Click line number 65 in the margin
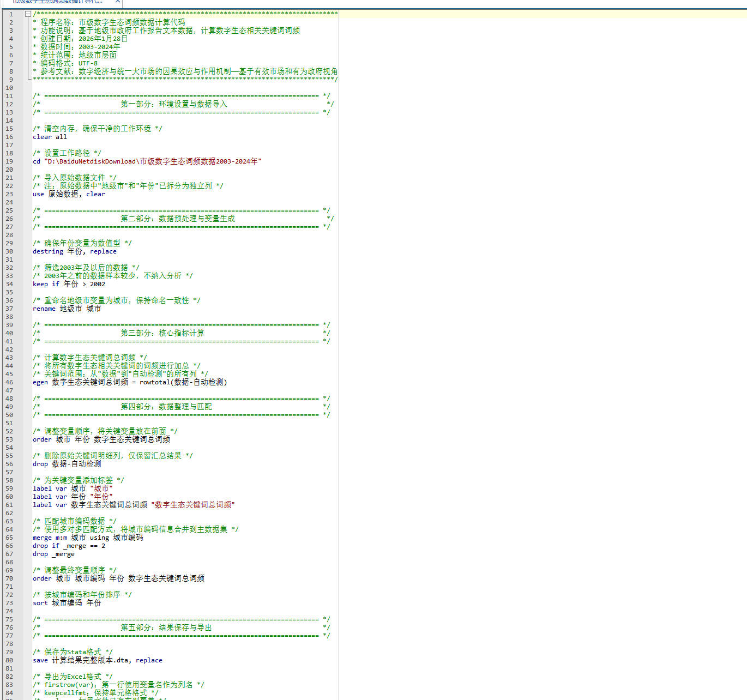Viewport: 747px width, 700px height. click(9, 538)
